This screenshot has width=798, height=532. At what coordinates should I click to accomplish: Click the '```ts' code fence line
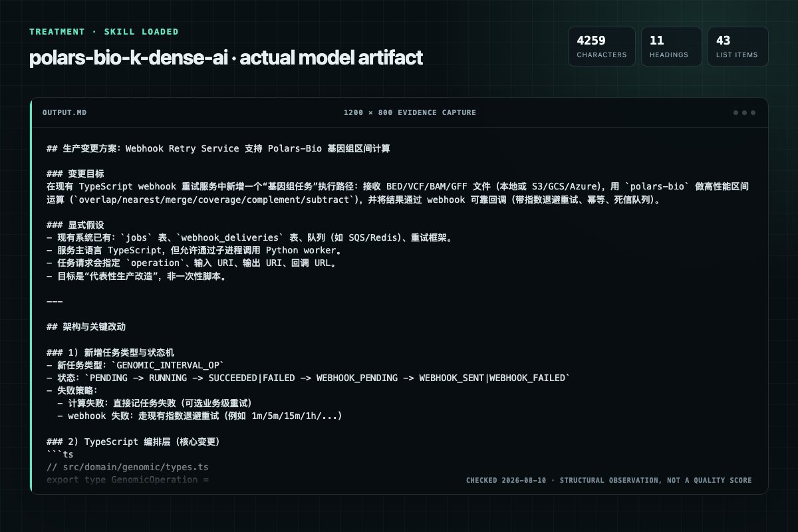point(60,454)
